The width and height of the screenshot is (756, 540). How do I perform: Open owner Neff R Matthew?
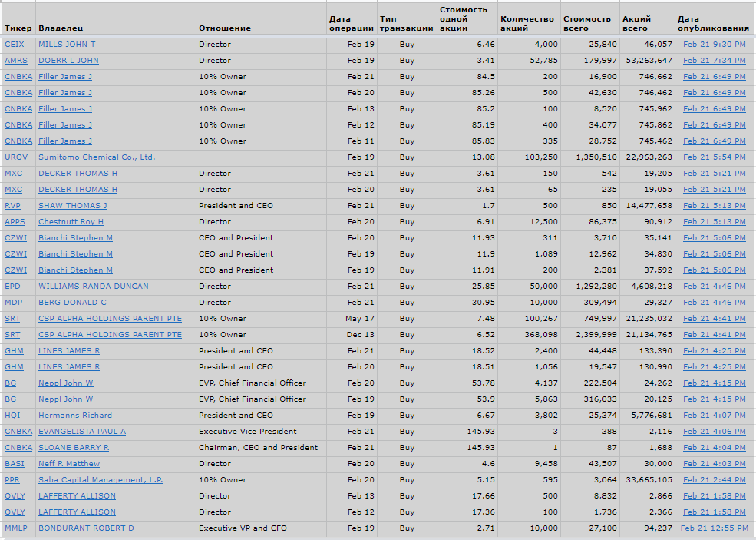coord(69,464)
